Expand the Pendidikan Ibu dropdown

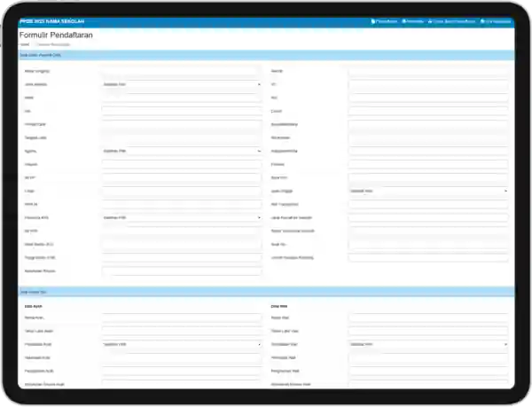coord(428,344)
